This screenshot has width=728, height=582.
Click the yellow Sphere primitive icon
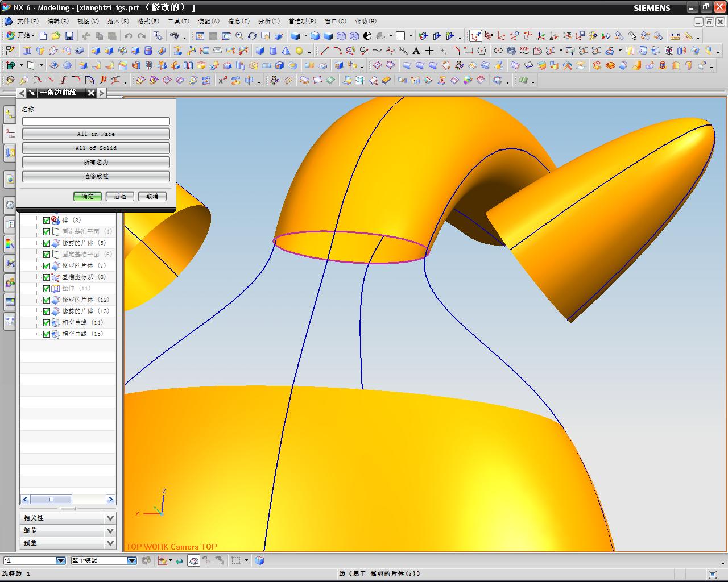pos(299,51)
